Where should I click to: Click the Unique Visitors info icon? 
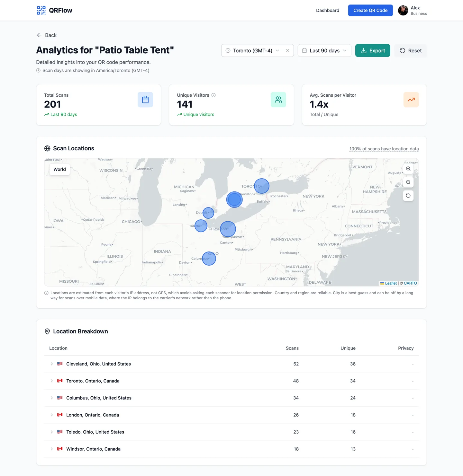[x=213, y=95]
